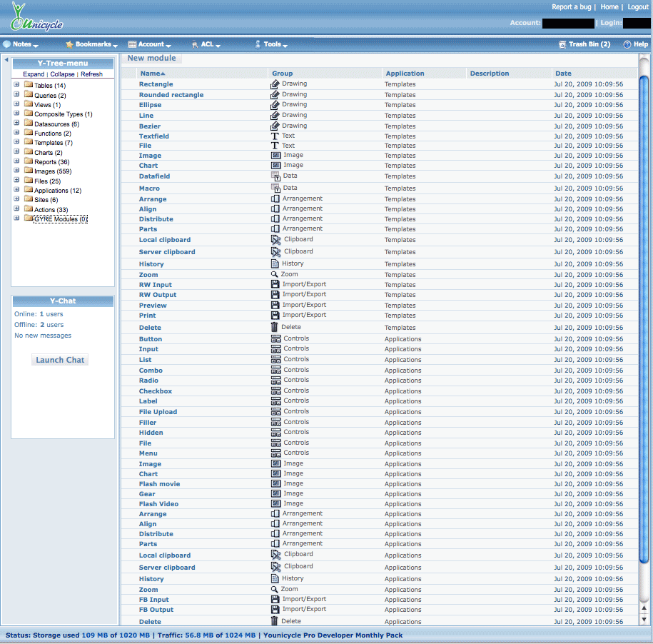This screenshot has height=644, width=653.
Task: Click the Help question mark icon
Action: pyautogui.click(x=627, y=44)
